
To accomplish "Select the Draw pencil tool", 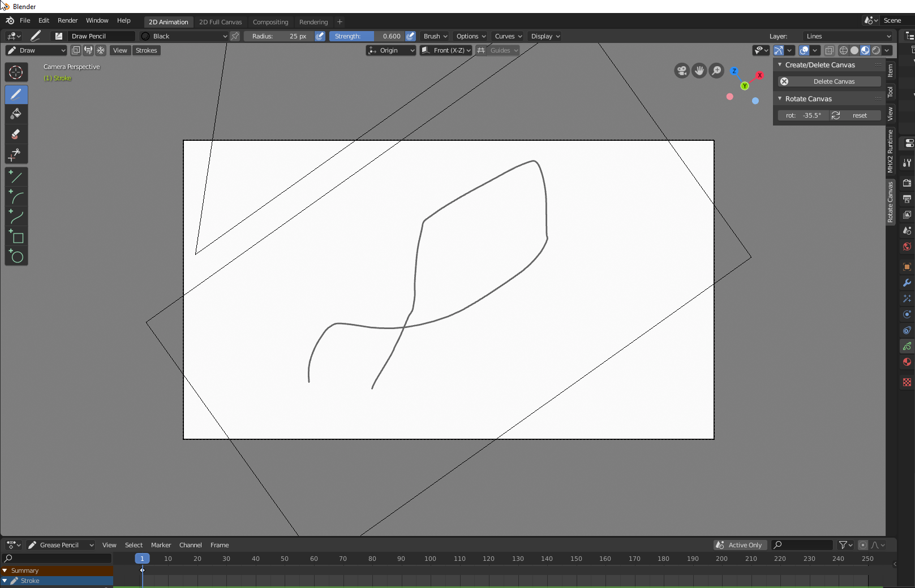I will click(16, 94).
